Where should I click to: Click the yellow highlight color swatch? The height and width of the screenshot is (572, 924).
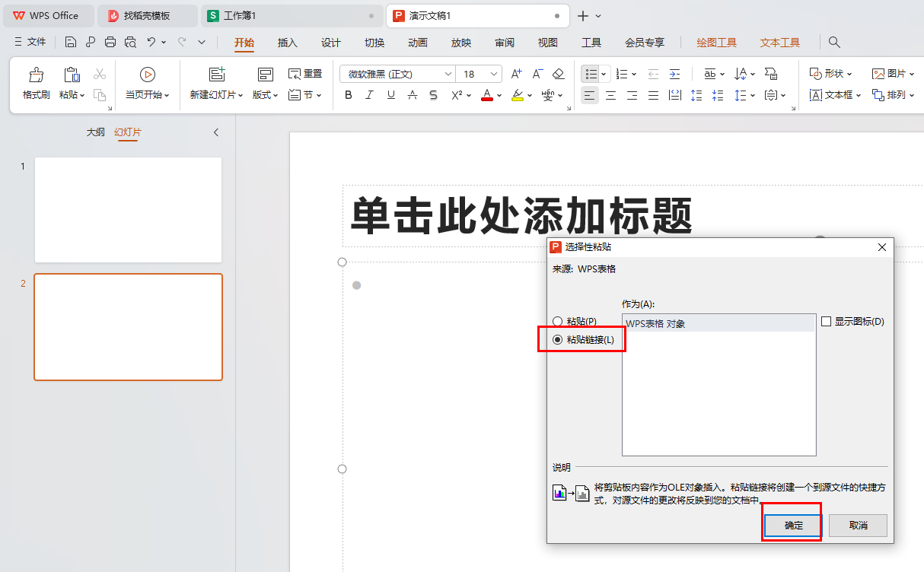click(518, 95)
